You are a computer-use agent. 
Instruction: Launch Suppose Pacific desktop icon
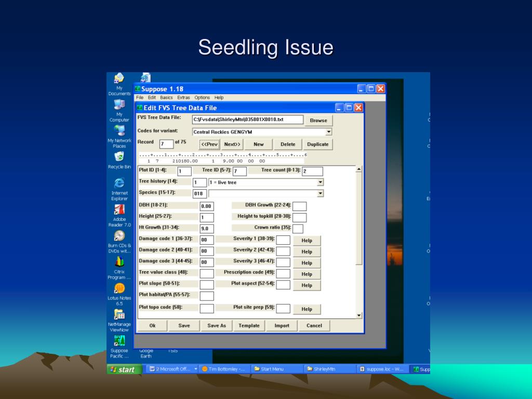pyautogui.click(x=119, y=347)
